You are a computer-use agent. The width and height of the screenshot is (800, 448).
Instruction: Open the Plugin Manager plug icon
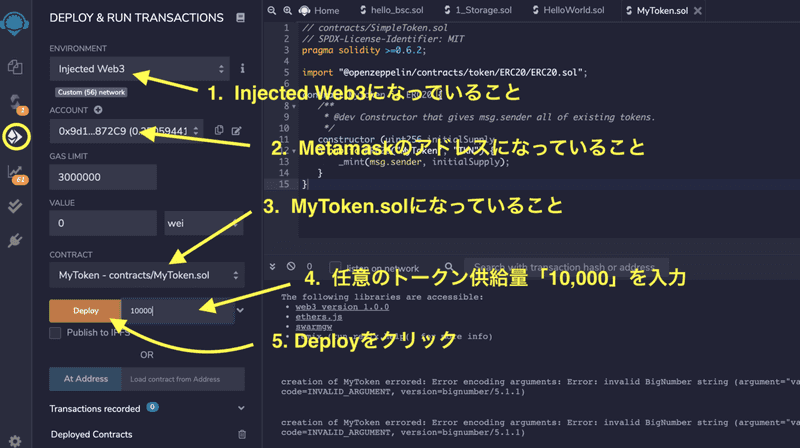(15, 240)
